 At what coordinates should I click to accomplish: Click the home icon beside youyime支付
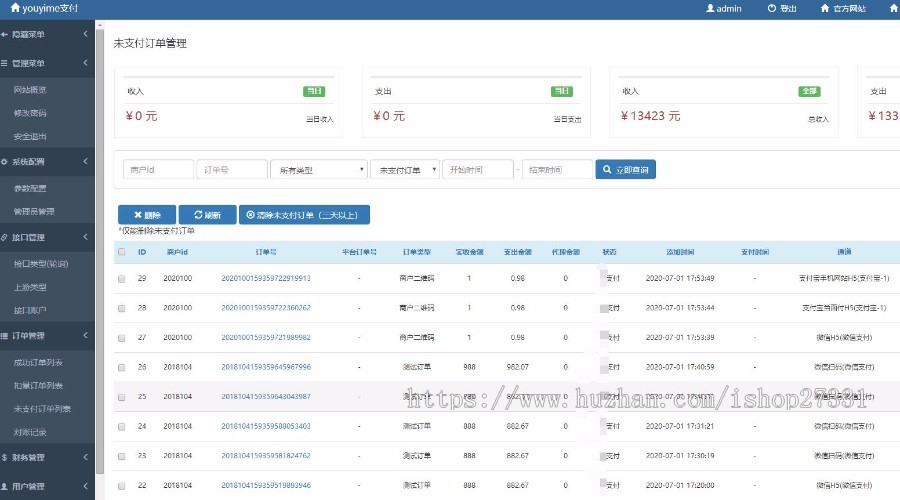15,8
